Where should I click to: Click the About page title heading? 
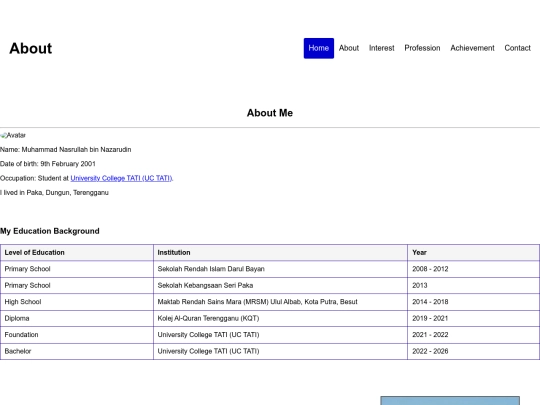(31, 48)
